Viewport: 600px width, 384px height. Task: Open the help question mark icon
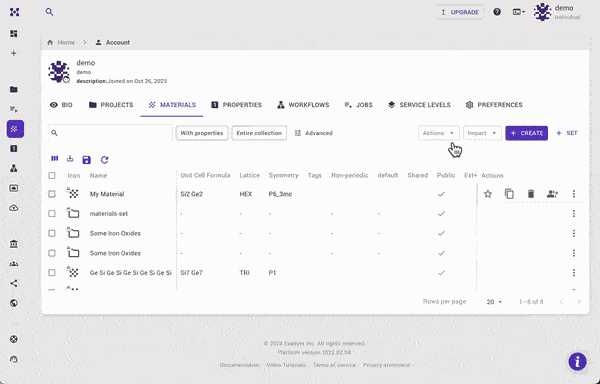coord(497,12)
